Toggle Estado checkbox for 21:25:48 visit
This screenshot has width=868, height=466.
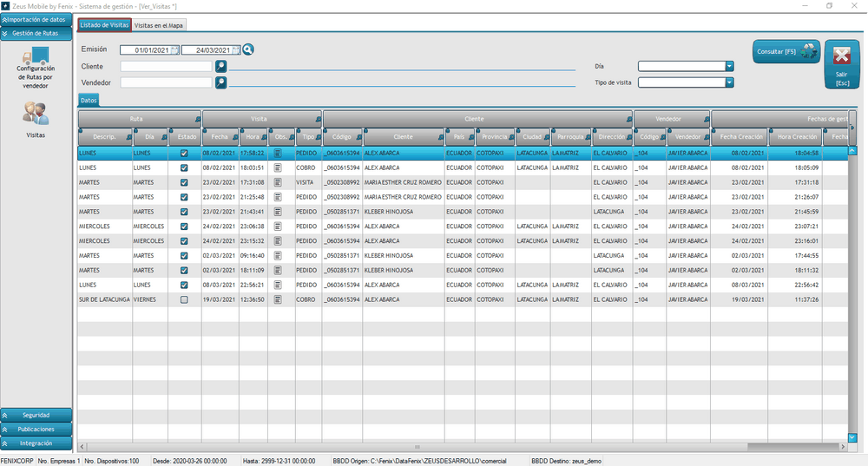point(184,197)
